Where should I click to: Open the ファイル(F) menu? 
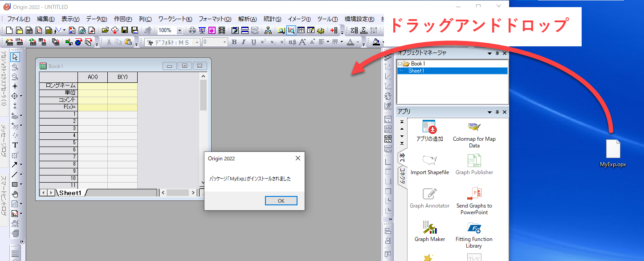click(x=18, y=19)
